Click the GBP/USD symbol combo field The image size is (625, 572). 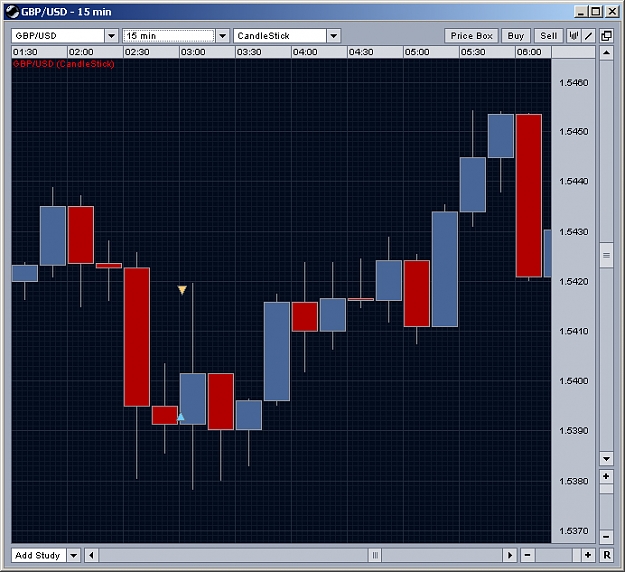tap(58, 36)
